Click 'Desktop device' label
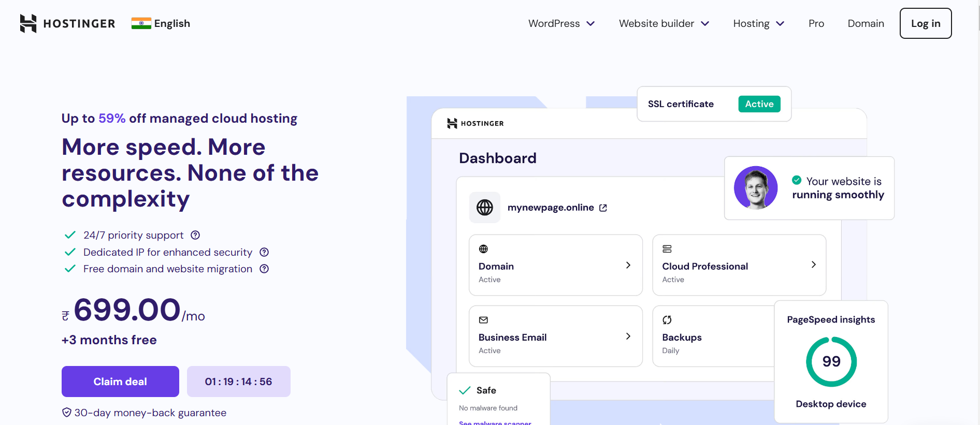Viewport: 980px width, 425px height. tap(831, 404)
